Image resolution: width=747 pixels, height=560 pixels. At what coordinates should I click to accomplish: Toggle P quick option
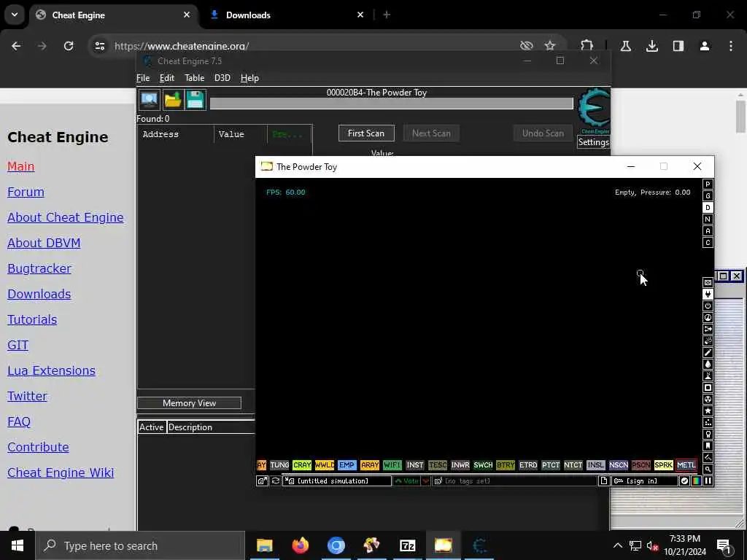[x=708, y=184]
